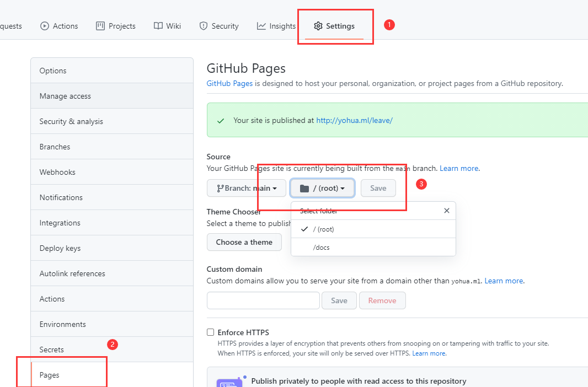Open the Security tab
The width and height of the screenshot is (588, 387).
[x=219, y=26]
